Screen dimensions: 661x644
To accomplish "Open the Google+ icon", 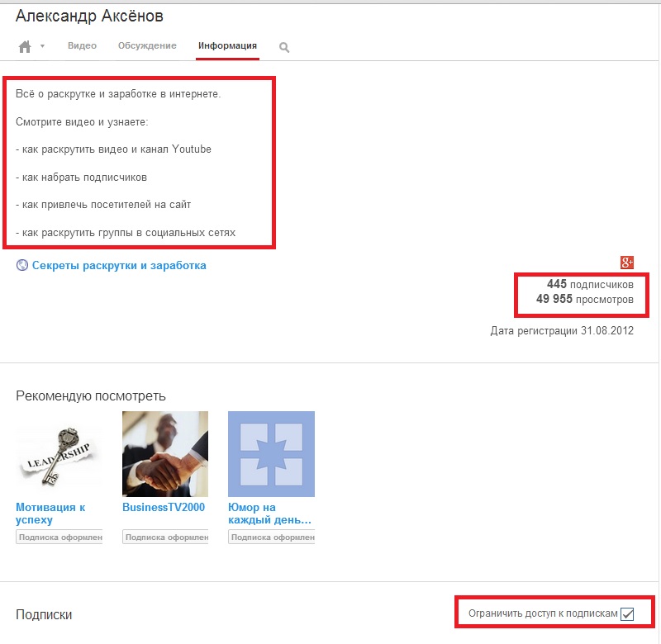I will tap(627, 262).
